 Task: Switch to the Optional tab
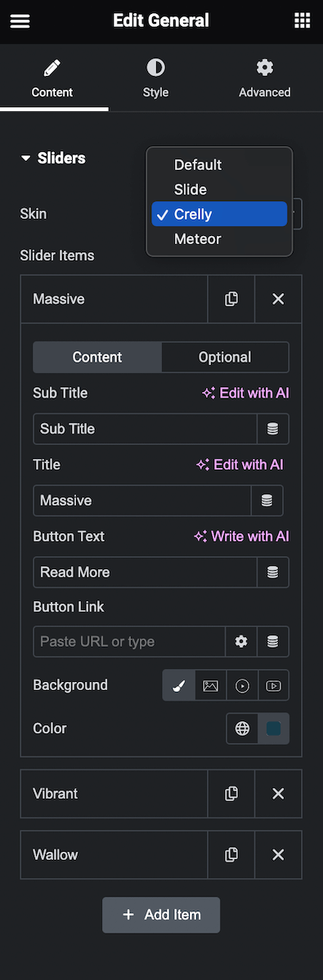coord(225,357)
